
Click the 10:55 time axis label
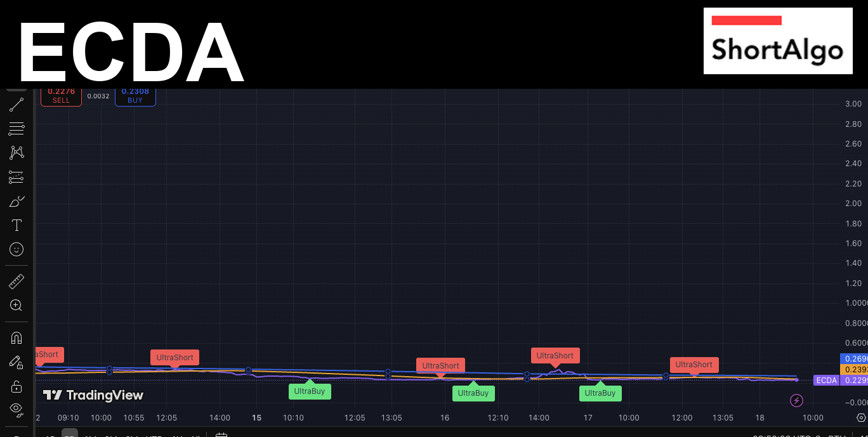(x=133, y=418)
